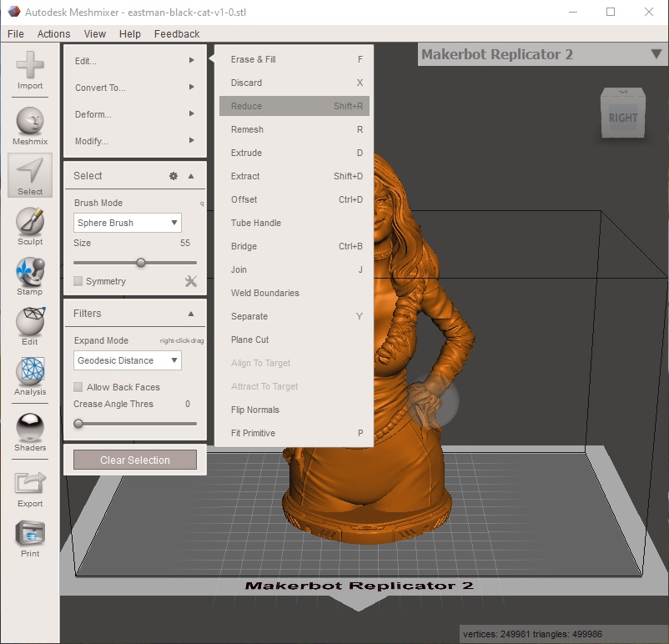Choose Bridge from the submenu
669x644 pixels.
point(294,246)
